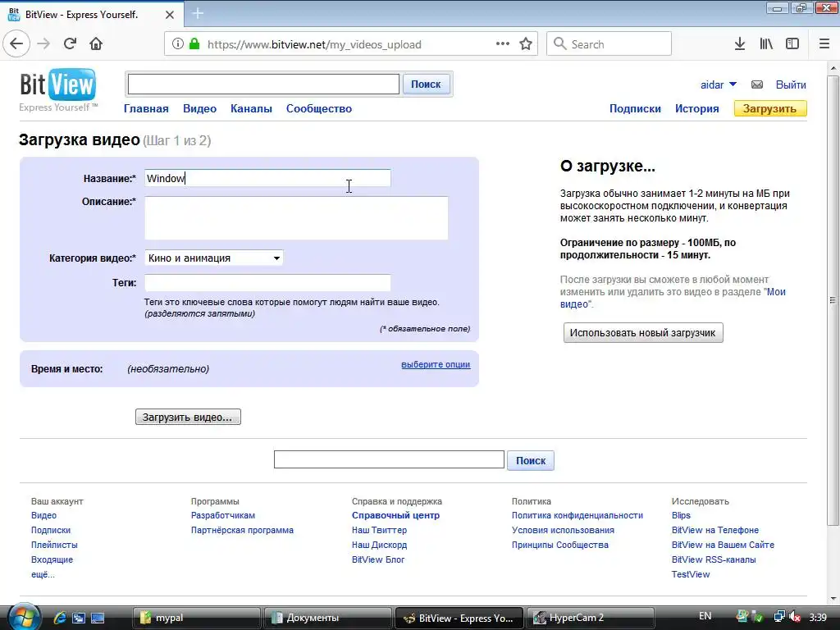This screenshot has height=630, width=840.
Task: Open the Главная menu item
Action: [x=146, y=109]
